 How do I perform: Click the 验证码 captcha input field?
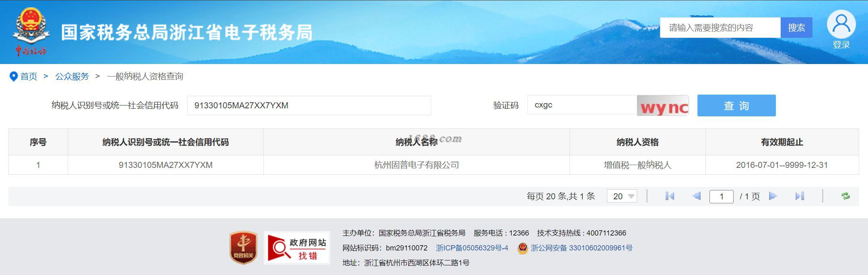(x=582, y=105)
